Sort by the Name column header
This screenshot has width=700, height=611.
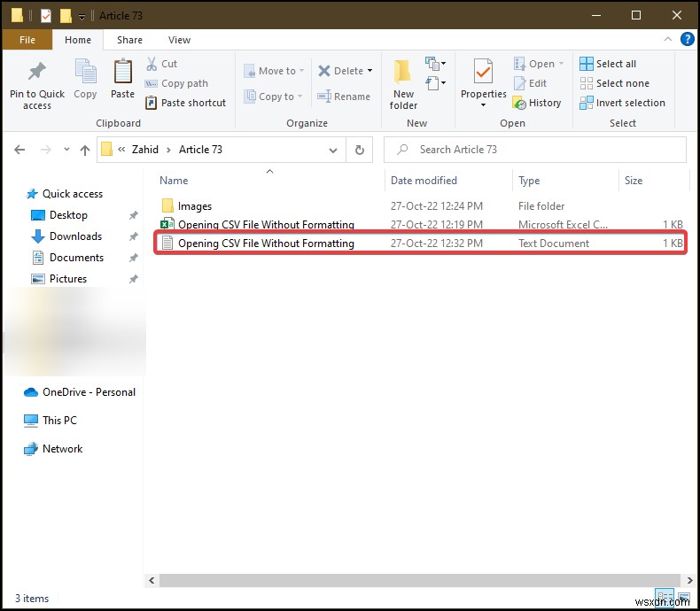coord(174,180)
